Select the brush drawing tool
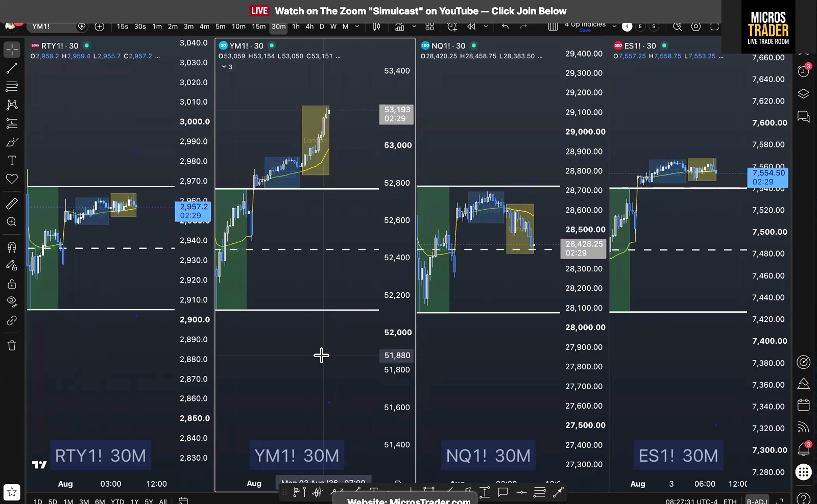Image resolution: width=817 pixels, height=504 pixels. point(12,142)
